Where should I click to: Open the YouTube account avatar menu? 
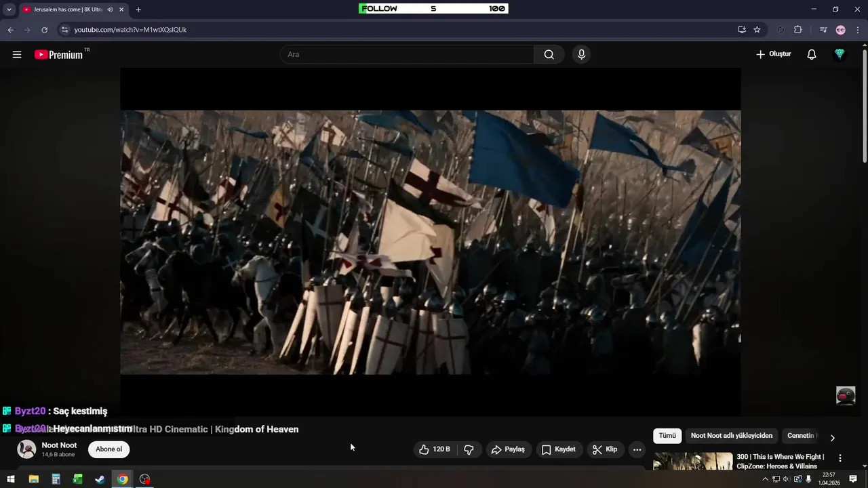coord(840,54)
